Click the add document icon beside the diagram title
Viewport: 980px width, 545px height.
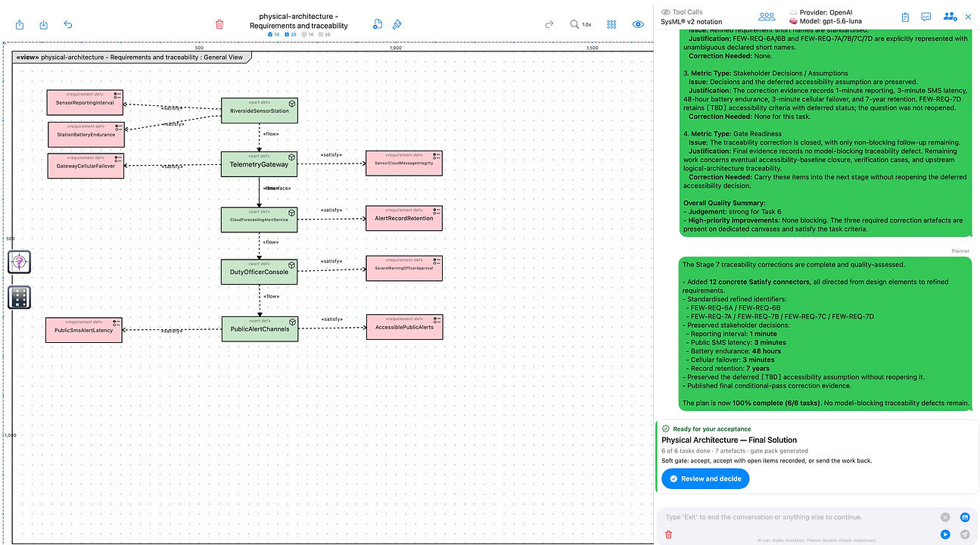click(378, 24)
